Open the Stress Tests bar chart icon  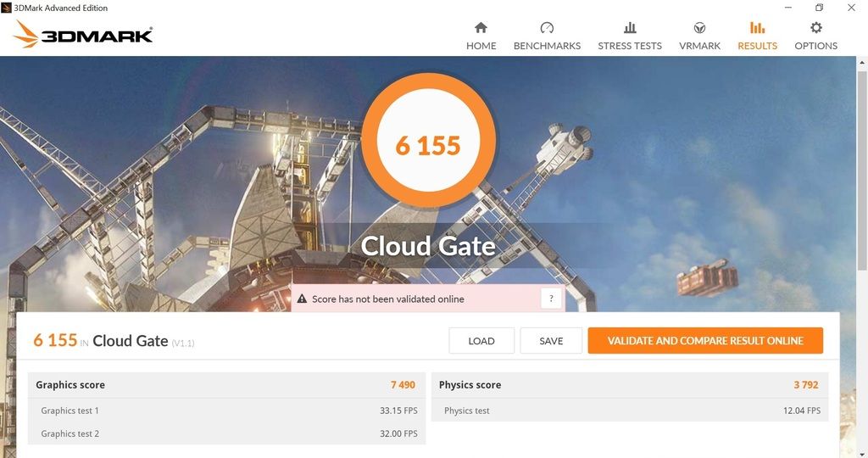coord(630,28)
